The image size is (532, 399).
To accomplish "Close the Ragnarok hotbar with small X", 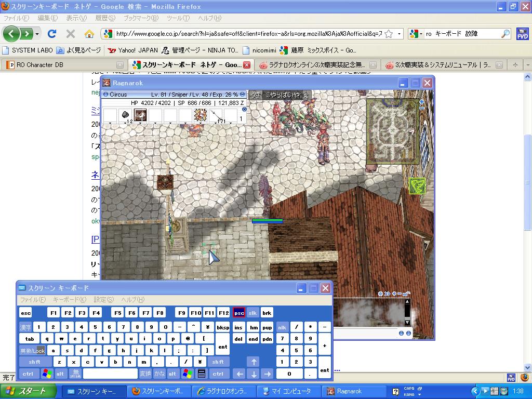I will pos(244,109).
